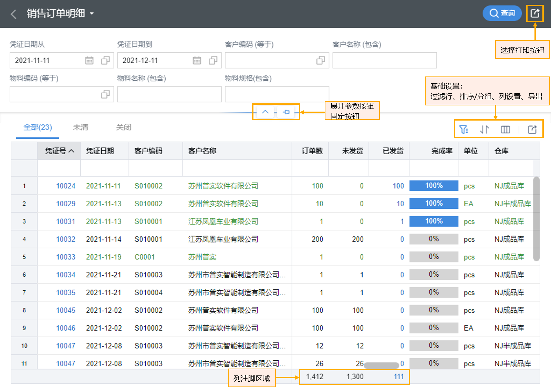
Task: Select customer name 苏州普实 in row 5
Action: [x=202, y=257]
